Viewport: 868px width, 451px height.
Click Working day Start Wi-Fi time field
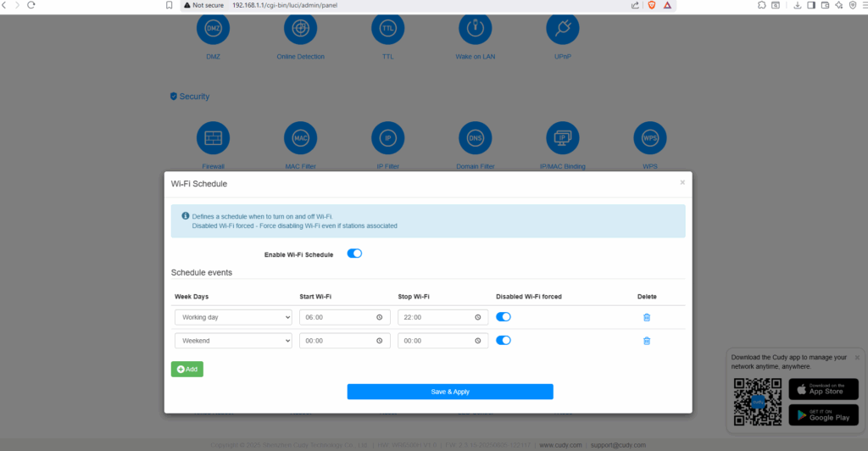tap(345, 317)
